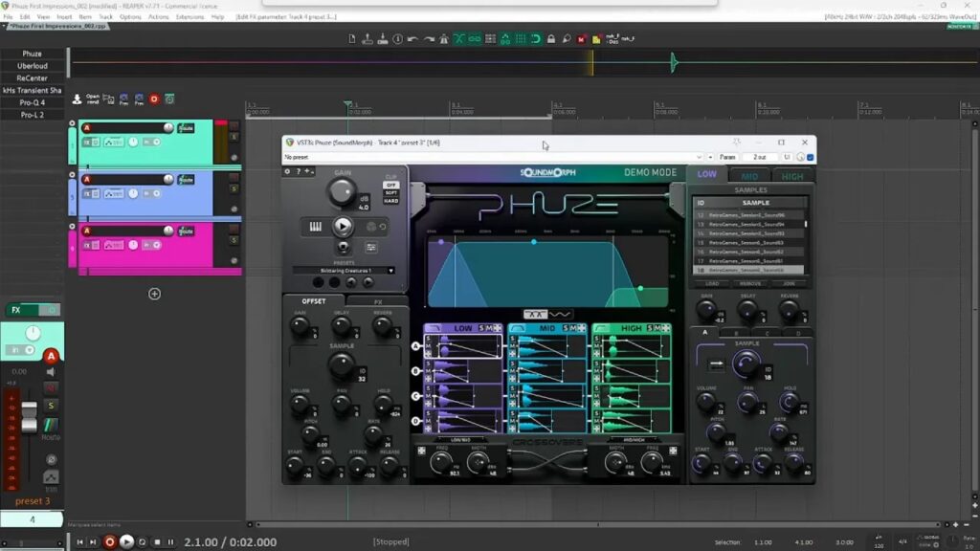Click the sample direction arrow button
Screen dimensions: 980x551
pyautogui.click(x=716, y=364)
